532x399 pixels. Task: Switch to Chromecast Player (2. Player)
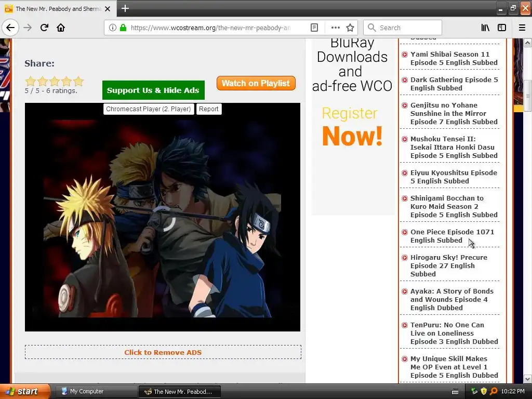[149, 109]
